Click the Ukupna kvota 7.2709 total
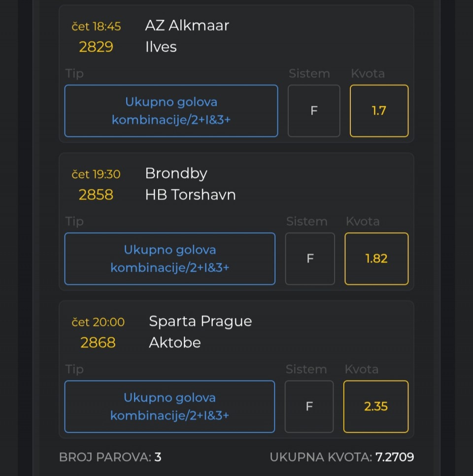This screenshot has height=476, width=473. click(x=342, y=457)
